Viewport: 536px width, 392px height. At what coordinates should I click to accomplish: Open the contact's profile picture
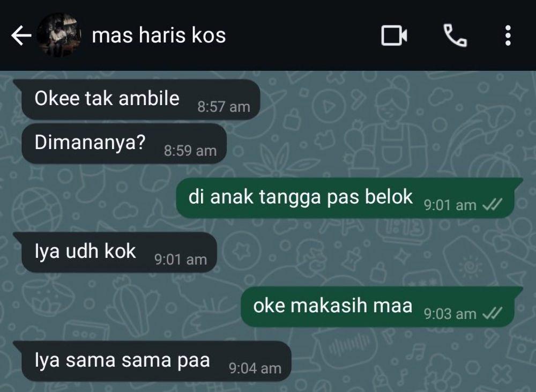click(59, 35)
